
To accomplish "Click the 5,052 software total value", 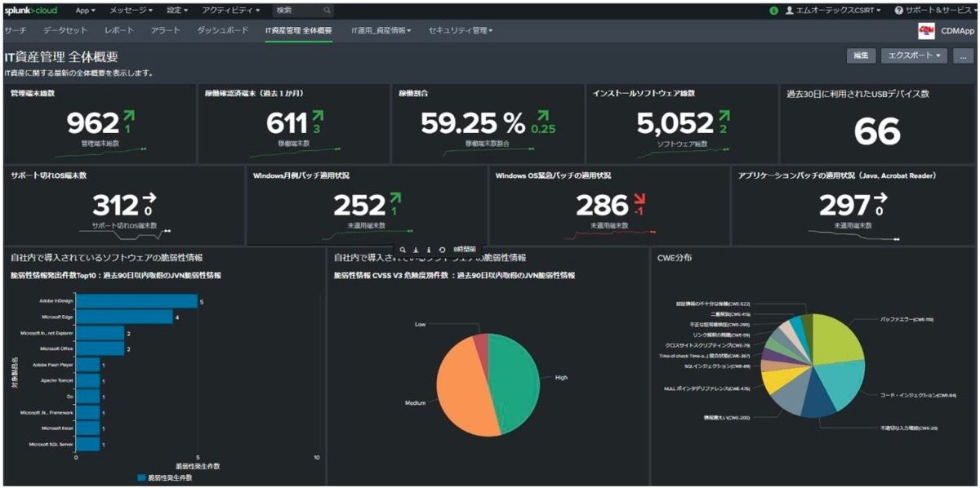I will pyautogui.click(x=675, y=123).
